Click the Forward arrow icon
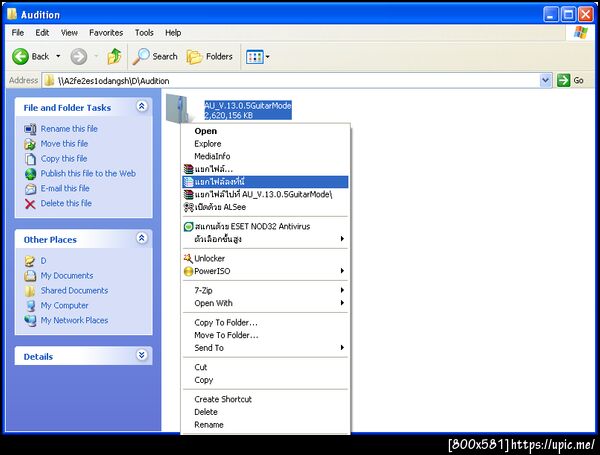Image resolution: width=600 pixels, height=455 pixels. coord(78,57)
